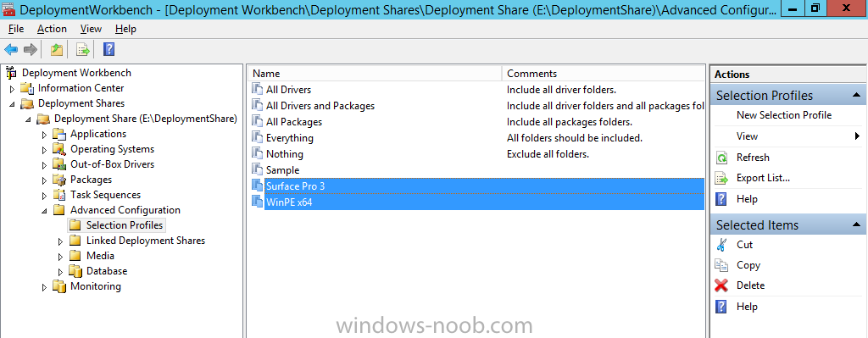The image size is (868, 338).
Task: Click the green Refresh icon in Actions
Action: click(721, 158)
